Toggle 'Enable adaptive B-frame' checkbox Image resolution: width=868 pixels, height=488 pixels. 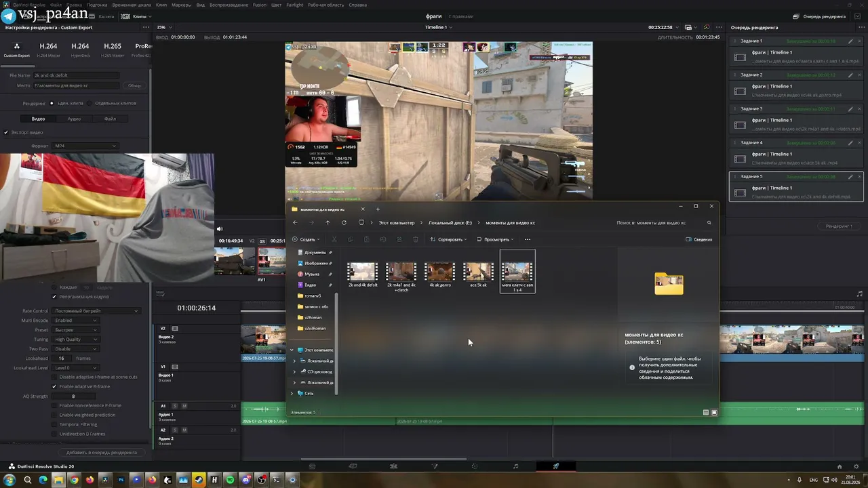pos(54,386)
